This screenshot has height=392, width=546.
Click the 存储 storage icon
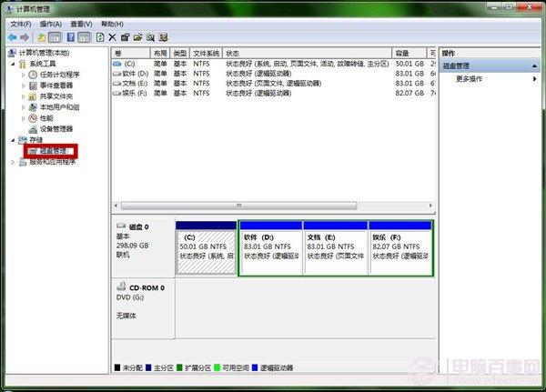coord(23,140)
